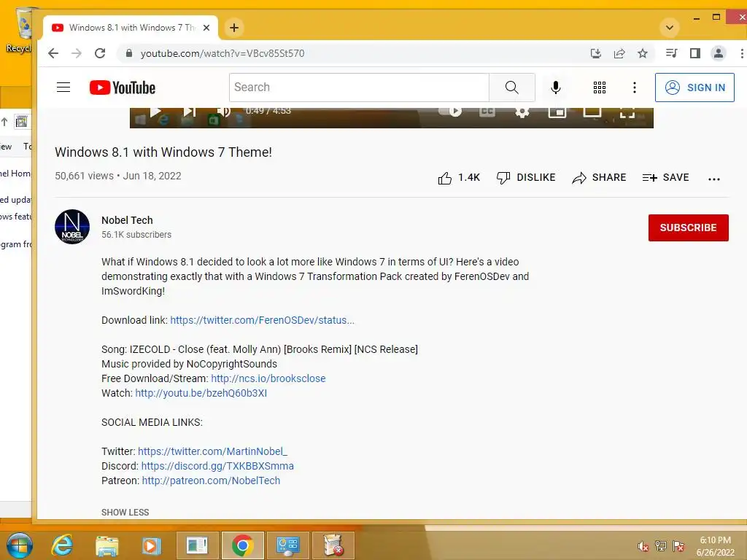Viewport: 747px width, 560px height.
Task: Go back with the browser back arrow
Action: (53, 53)
